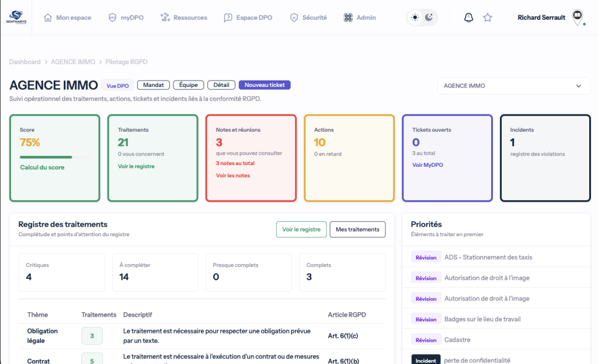The height and width of the screenshot is (364, 598).
Task: Switch to light mode with sun toggle
Action: pos(415,17)
